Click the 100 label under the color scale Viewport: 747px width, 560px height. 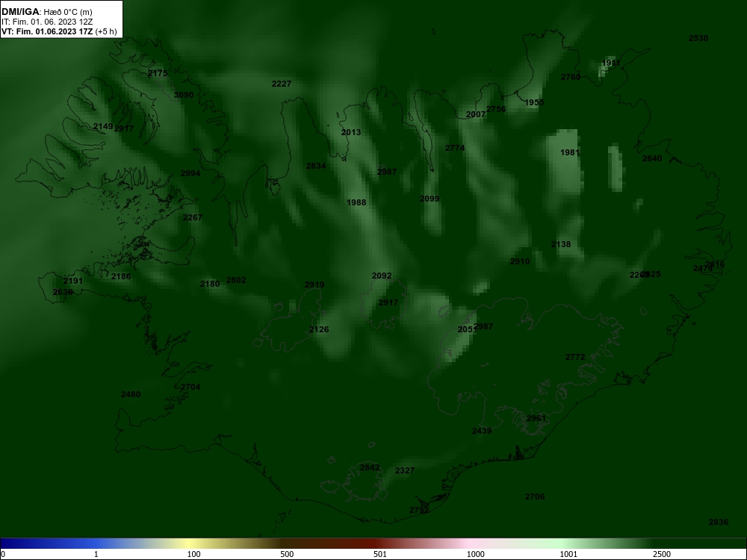click(x=193, y=554)
